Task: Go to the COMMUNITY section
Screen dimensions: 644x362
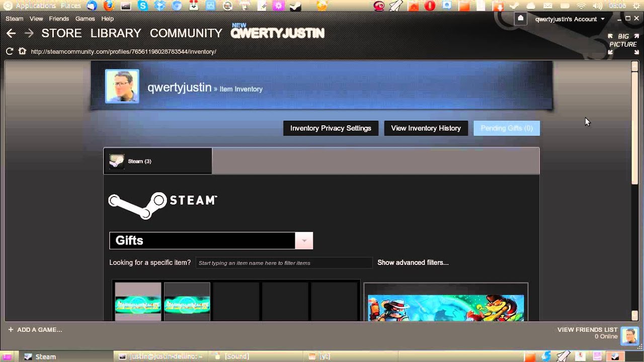Action: coord(186,33)
